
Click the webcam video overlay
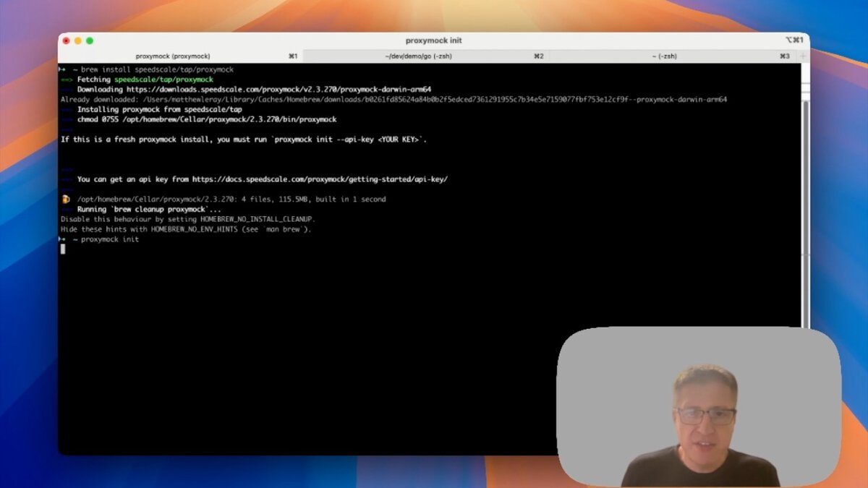(698, 406)
